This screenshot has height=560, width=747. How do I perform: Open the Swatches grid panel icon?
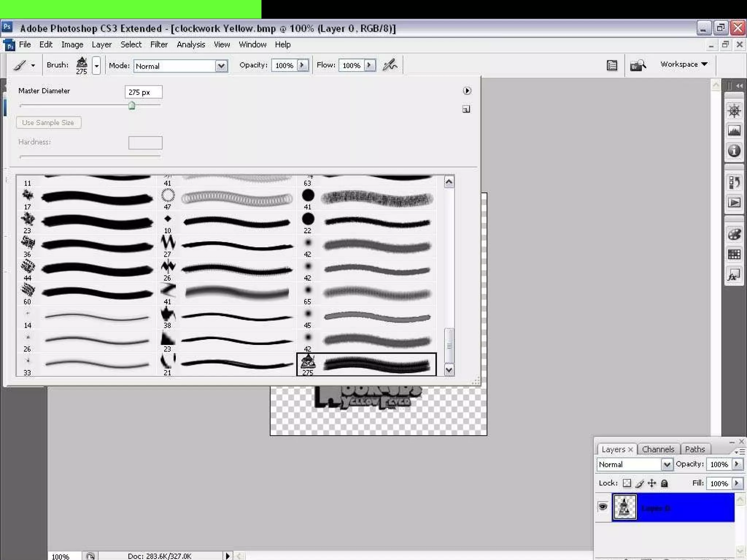(734, 254)
